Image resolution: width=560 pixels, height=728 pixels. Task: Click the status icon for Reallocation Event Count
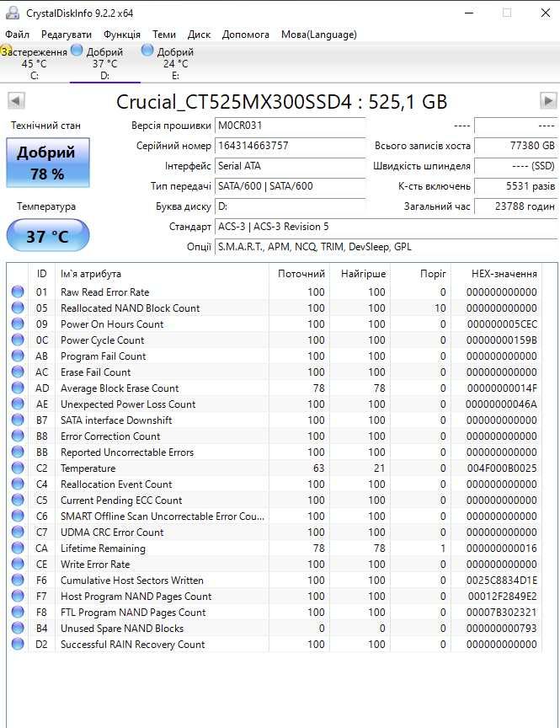(x=18, y=484)
